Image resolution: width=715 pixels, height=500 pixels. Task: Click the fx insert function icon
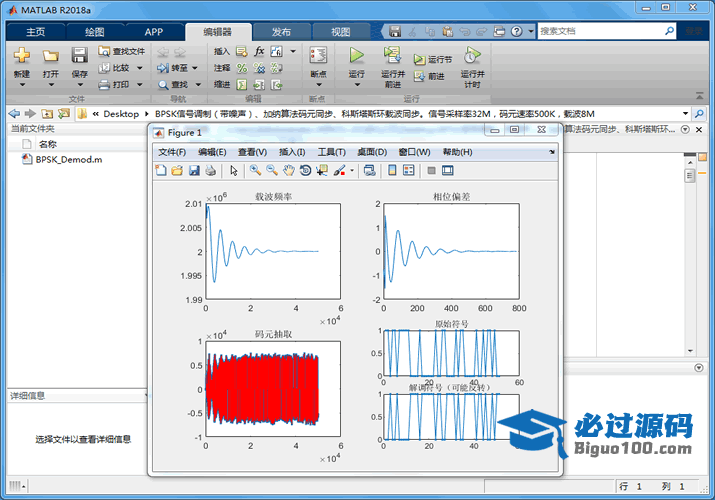259,51
